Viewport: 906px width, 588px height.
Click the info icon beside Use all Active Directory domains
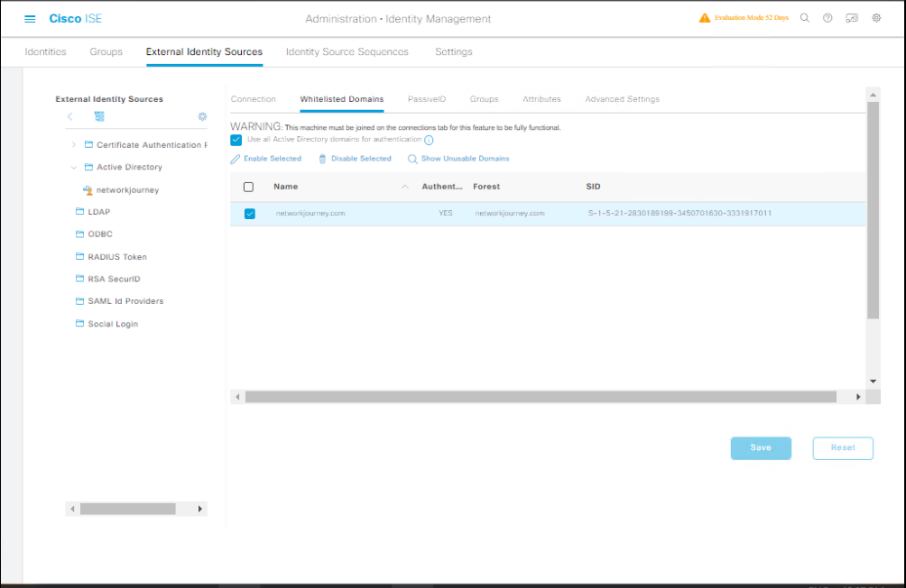tap(429, 140)
